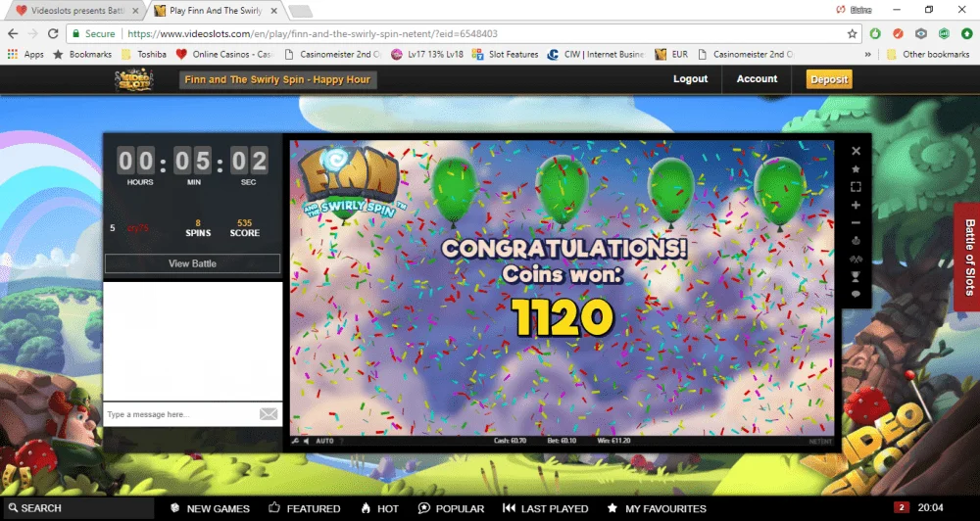
Task: Go back in browser
Action: pos(13,33)
